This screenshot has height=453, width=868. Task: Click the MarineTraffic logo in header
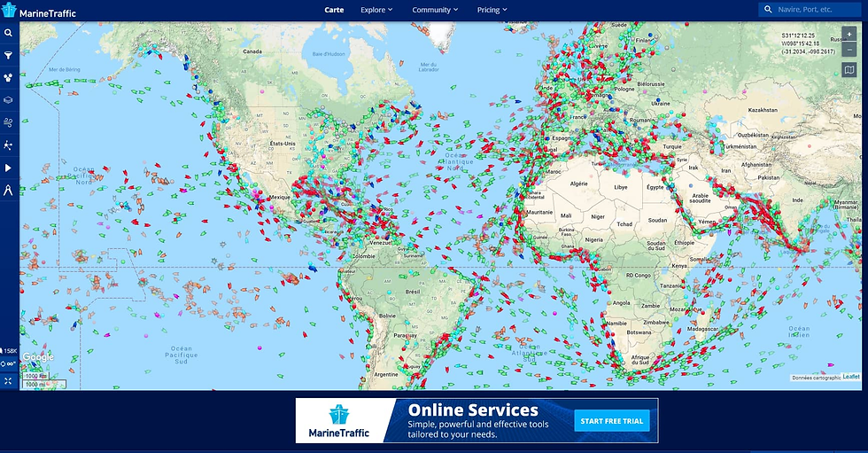pos(39,11)
